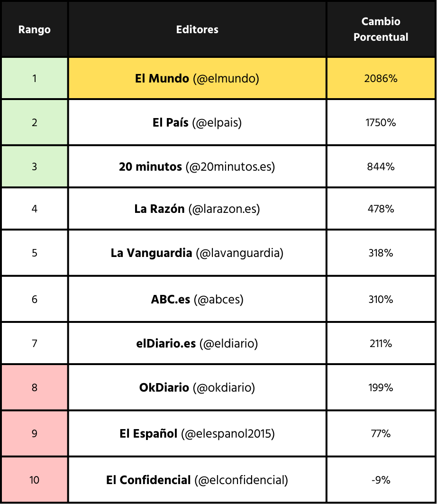Click the 1750% percentage cell
Image resolution: width=437 pixels, height=504 pixels.
(381, 123)
